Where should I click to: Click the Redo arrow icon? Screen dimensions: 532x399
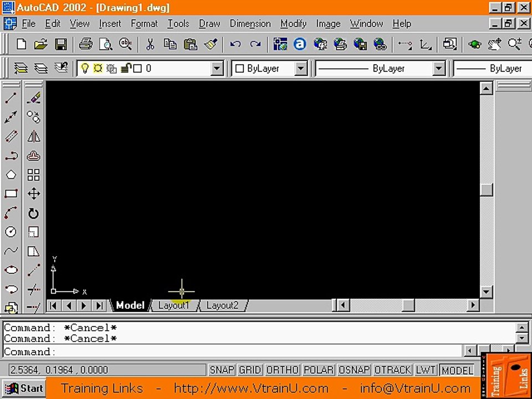click(x=255, y=44)
